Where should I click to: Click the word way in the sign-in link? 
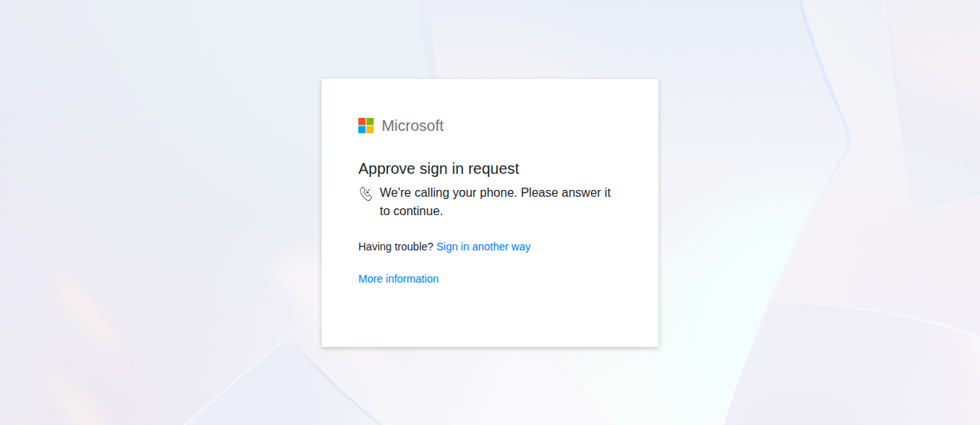(x=521, y=247)
